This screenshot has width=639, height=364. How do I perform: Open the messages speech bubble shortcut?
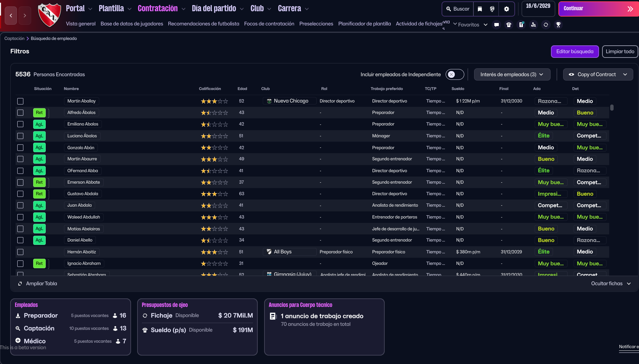click(496, 25)
